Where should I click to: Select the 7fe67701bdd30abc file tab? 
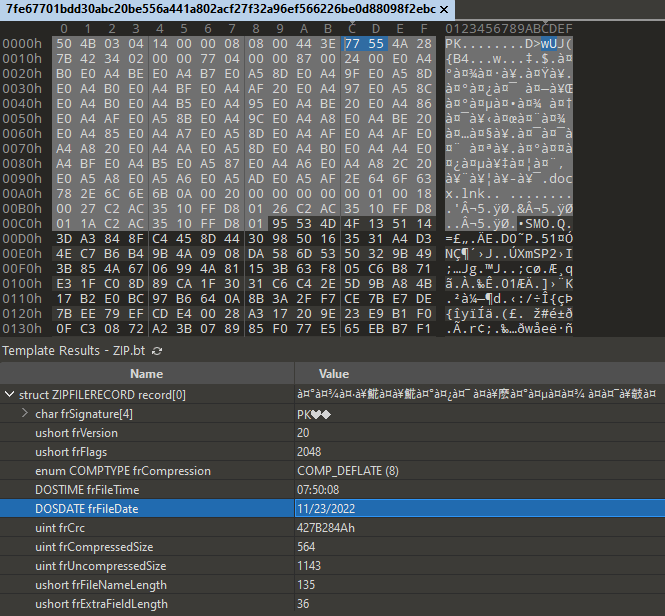[x=220, y=9]
